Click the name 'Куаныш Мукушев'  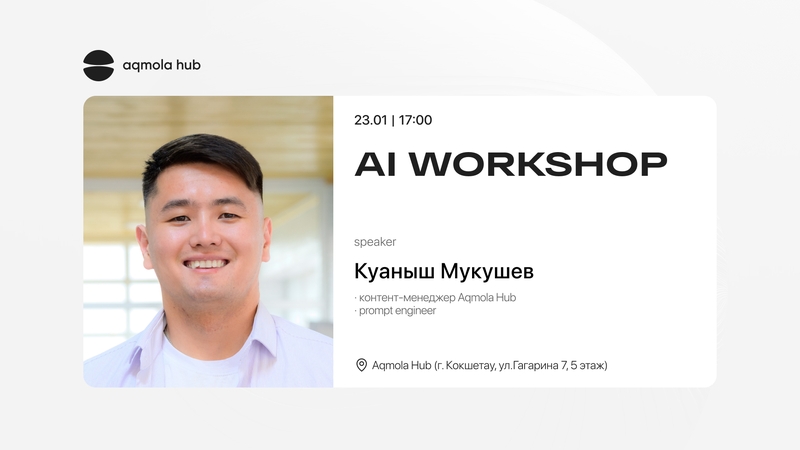click(x=444, y=271)
